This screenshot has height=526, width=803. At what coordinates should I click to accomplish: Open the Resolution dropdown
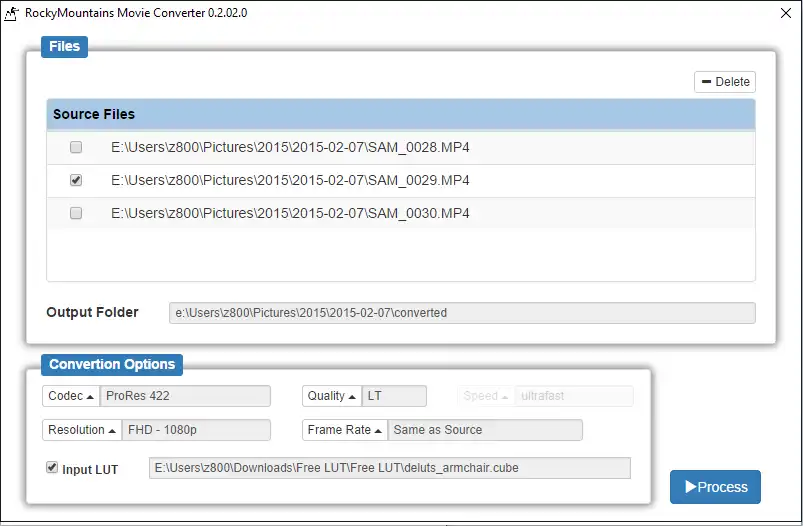tap(82, 430)
